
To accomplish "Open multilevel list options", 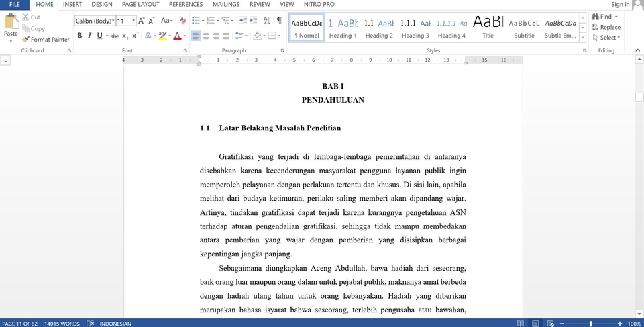I will tap(225, 21).
